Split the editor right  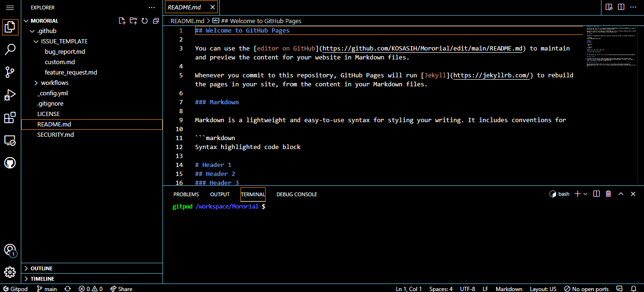click(621, 7)
